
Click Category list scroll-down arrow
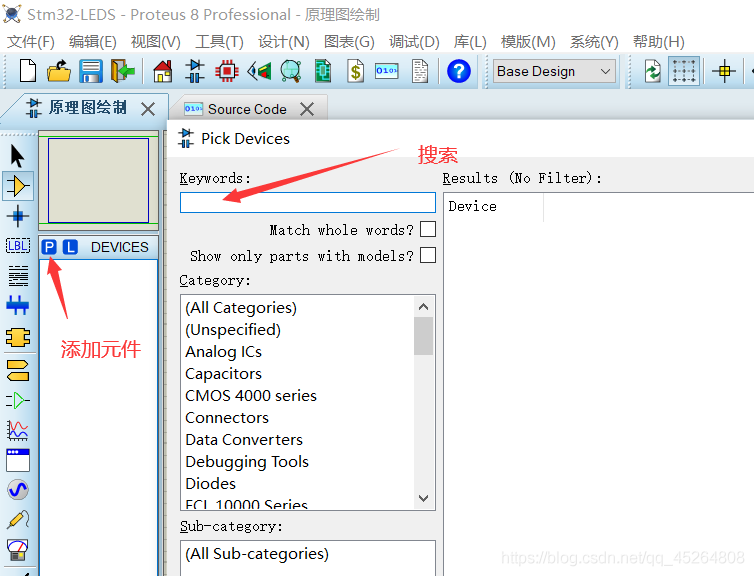(x=424, y=498)
